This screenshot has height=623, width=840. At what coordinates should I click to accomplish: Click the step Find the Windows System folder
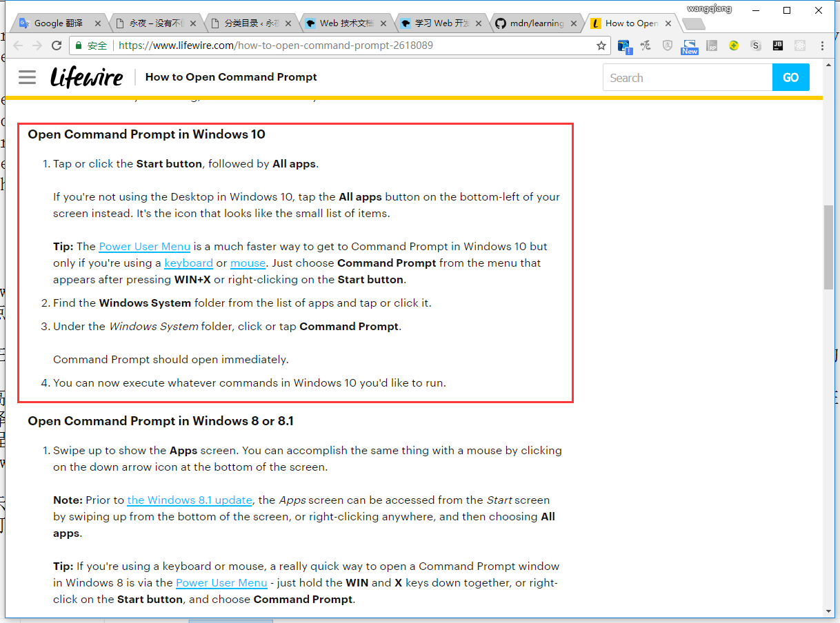pyautogui.click(x=242, y=303)
